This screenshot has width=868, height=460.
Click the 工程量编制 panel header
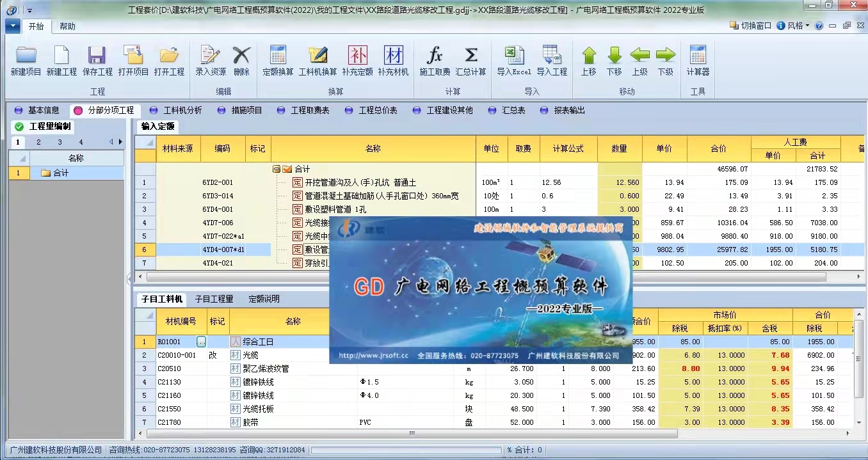click(x=44, y=126)
